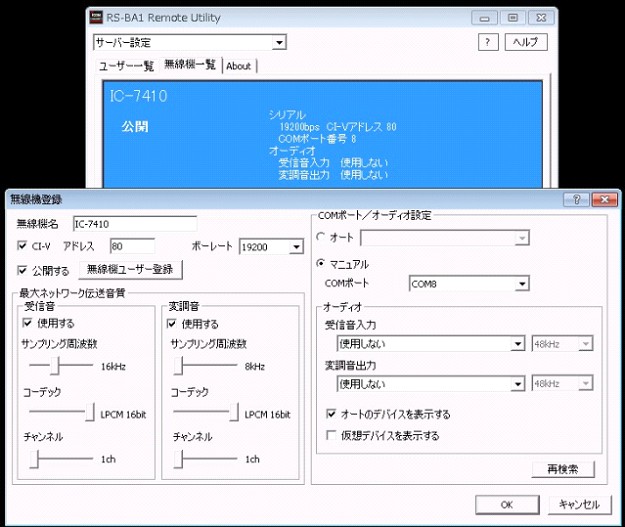The height and width of the screenshot is (527, 625).
Task: Enable 仮想デバイスを表示する checkbox
Action: point(331,435)
